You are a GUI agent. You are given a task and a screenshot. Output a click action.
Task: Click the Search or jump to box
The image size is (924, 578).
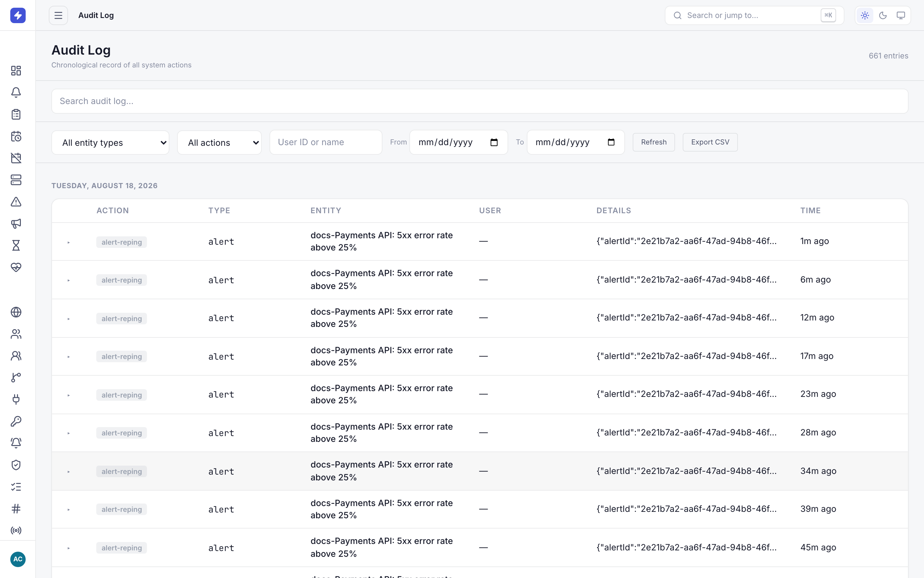(754, 15)
